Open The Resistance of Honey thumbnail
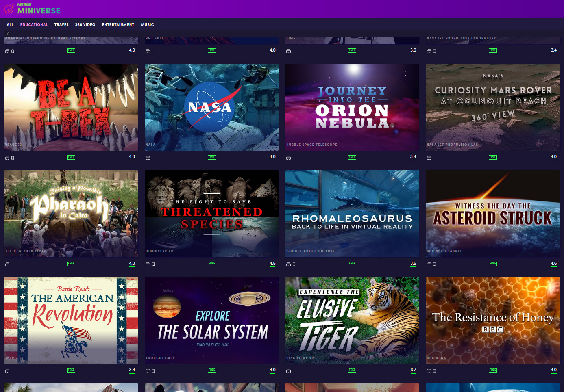Image resolution: width=564 pixels, height=392 pixels. click(x=493, y=320)
